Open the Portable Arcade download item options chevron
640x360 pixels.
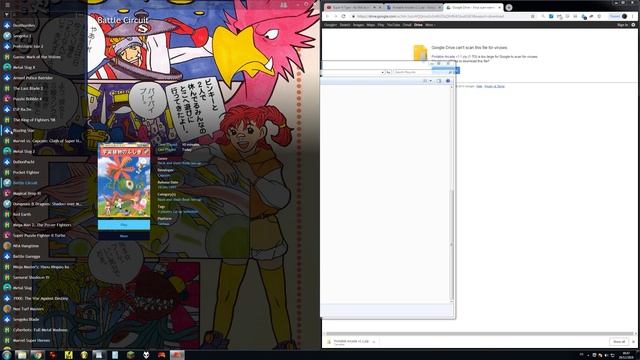point(373,342)
